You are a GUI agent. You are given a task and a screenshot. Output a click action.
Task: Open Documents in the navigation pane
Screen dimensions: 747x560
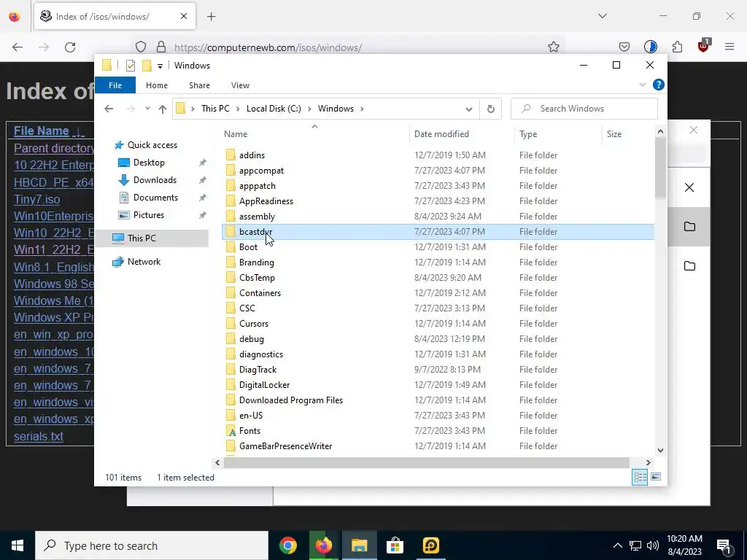point(156,198)
